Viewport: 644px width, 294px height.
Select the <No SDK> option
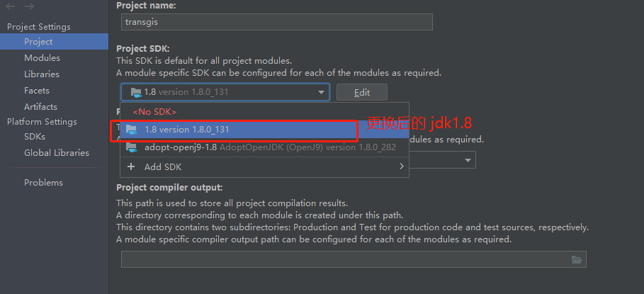pos(154,112)
